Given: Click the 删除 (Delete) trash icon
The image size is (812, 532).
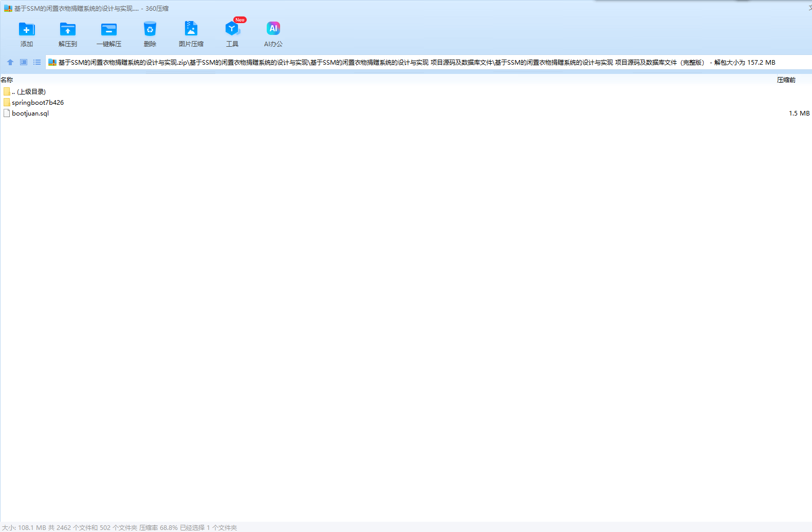Looking at the screenshot, I should (x=150, y=29).
